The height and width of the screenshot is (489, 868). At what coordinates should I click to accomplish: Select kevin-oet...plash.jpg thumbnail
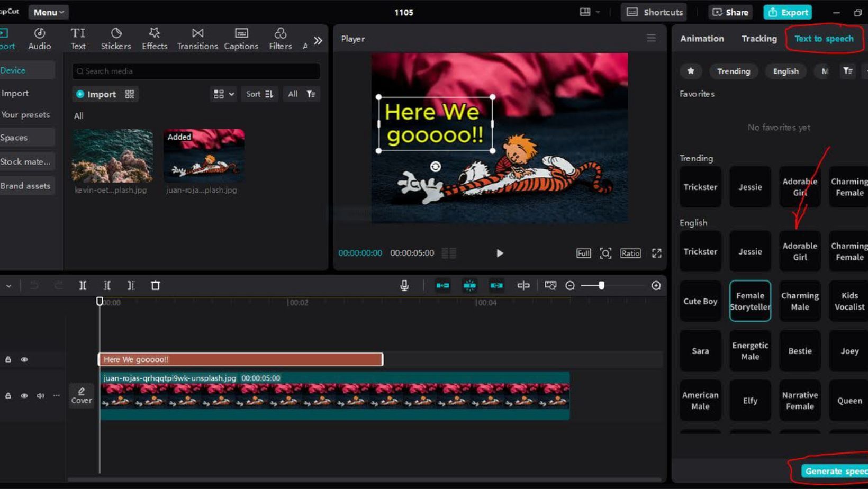pyautogui.click(x=113, y=156)
